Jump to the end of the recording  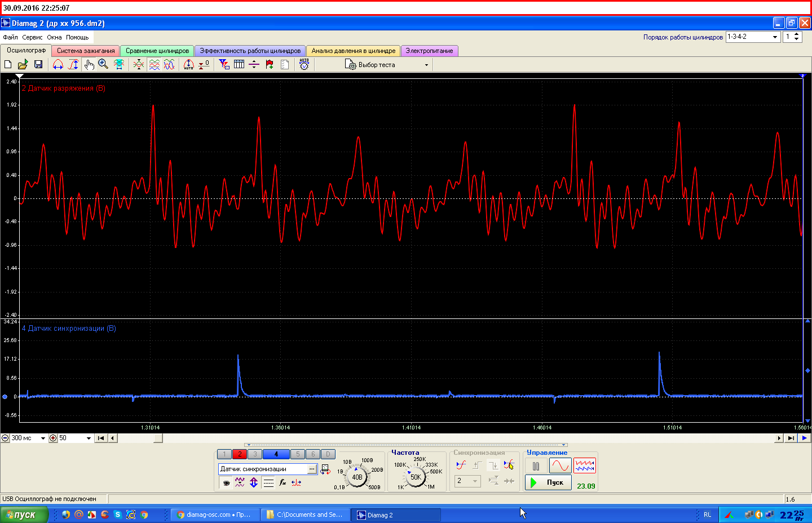791,438
